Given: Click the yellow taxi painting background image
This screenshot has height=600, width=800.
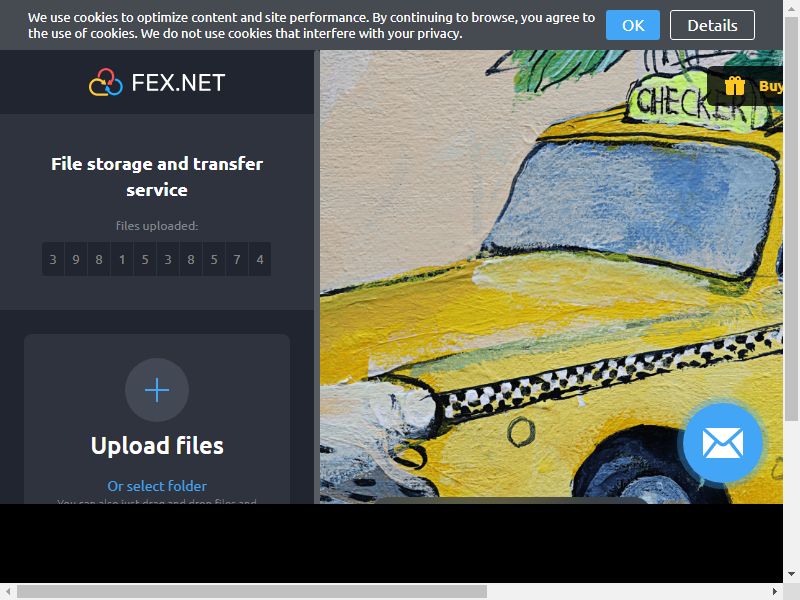Looking at the screenshot, I should pos(551,277).
